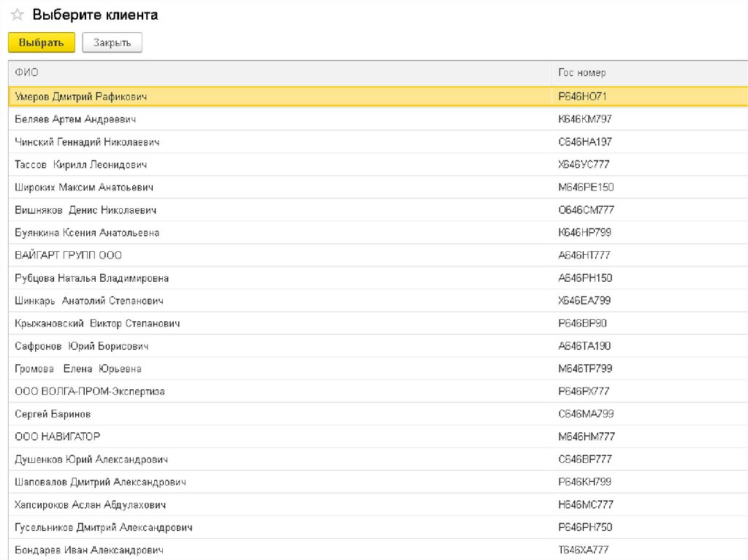Pick Вишняков Денис Николаевич from list
This screenshot has height=560, width=748.
point(85,210)
